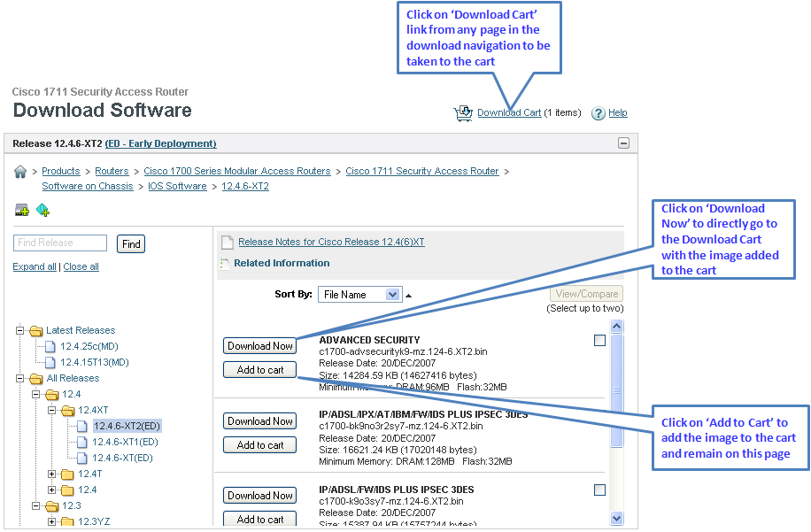Click the Download Cart shopping cart icon

(x=463, y=112)
